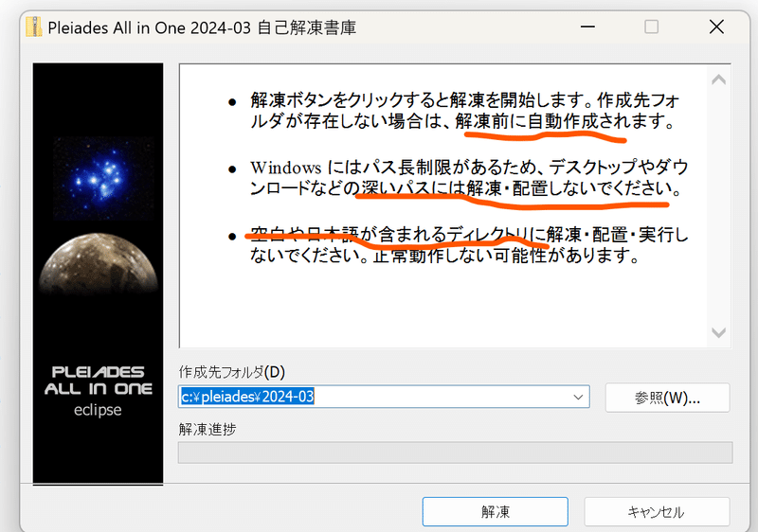The height and width of the screenshot is (532, 758).
Task: Click the Pleiades star cluster image
Action: (103, 178)
